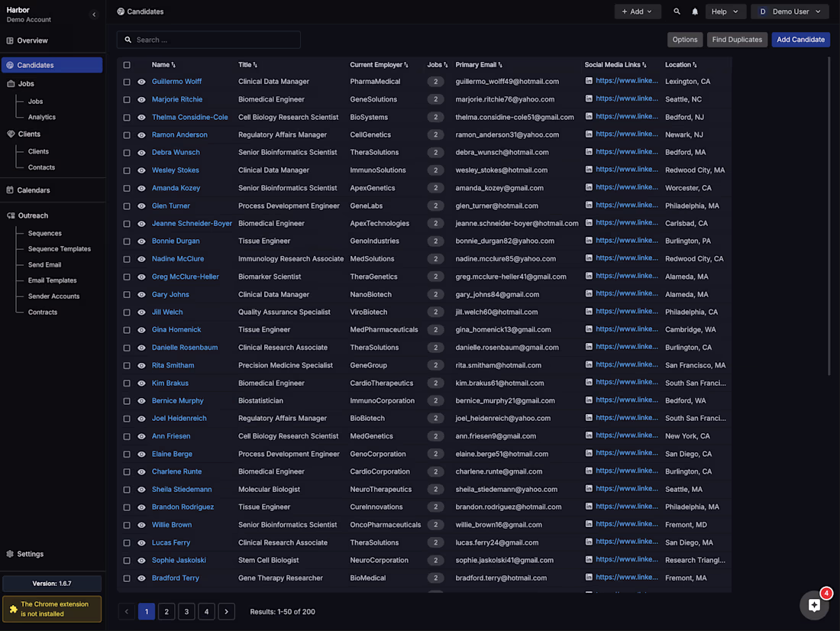Viewport: 840px width, 631px height.
Task: Open Email Templates in sidebar
Action: pos(52,280)
